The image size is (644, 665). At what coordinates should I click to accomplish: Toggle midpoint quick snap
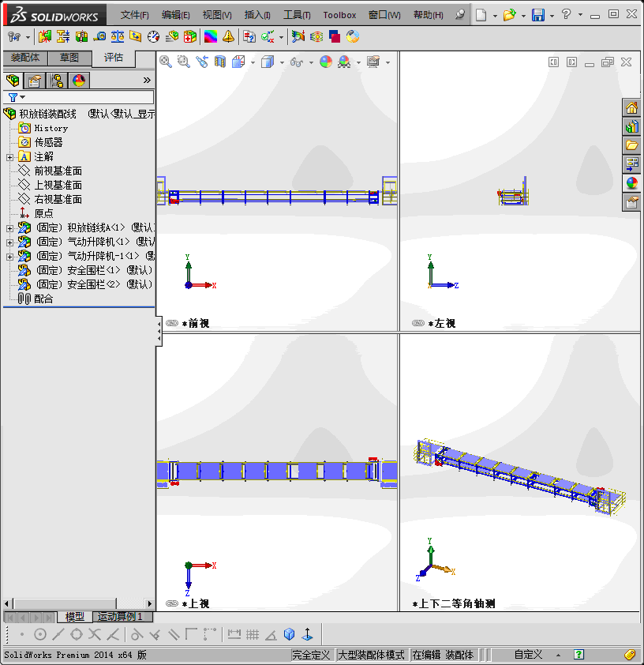click(58, 634)
